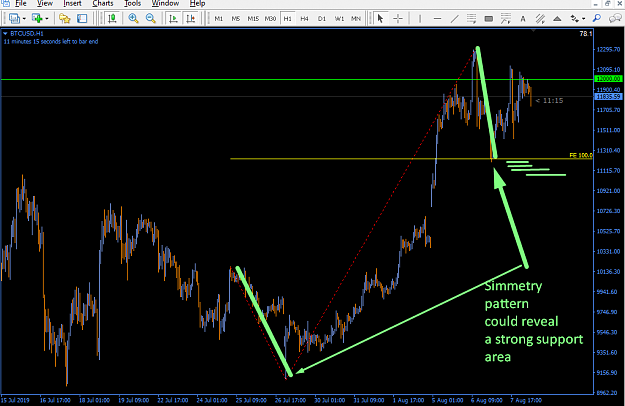Click the New Chart icon
This screenshot has width=625, height=406.
(15, 18)
